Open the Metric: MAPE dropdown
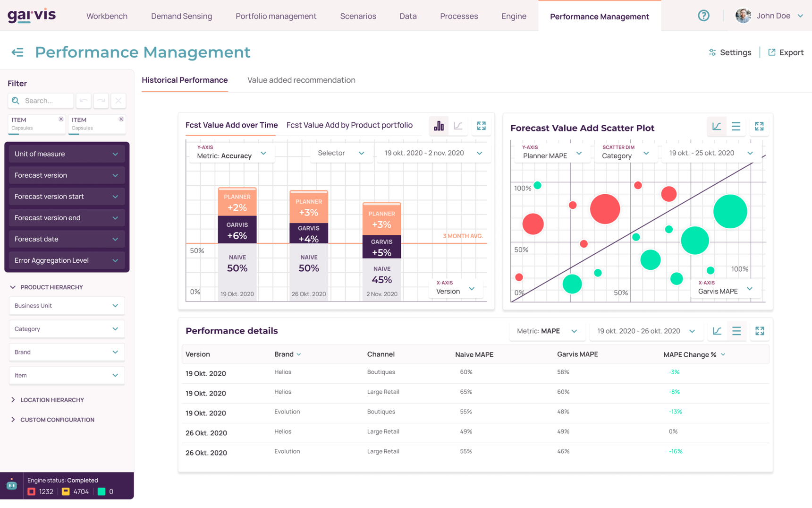 (x=547, y=331)
